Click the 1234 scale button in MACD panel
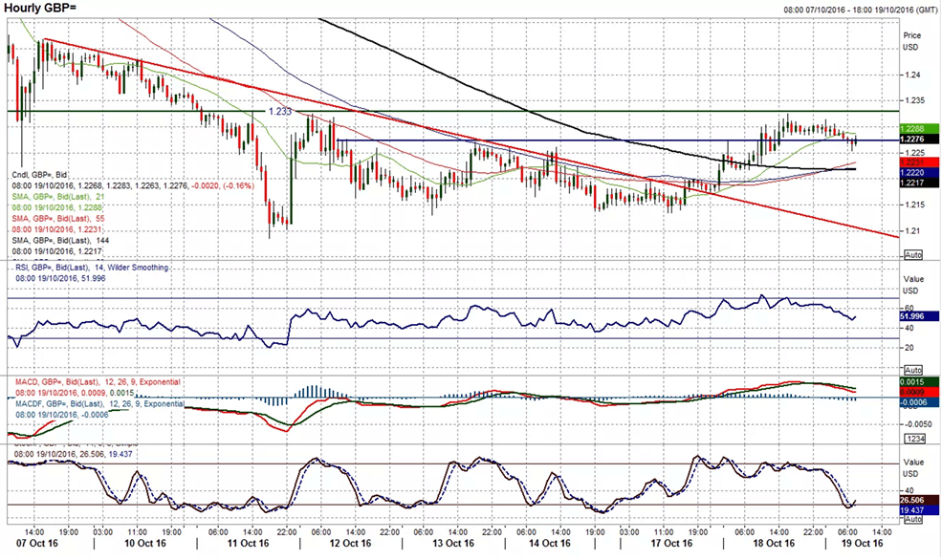 coord(911,439)
